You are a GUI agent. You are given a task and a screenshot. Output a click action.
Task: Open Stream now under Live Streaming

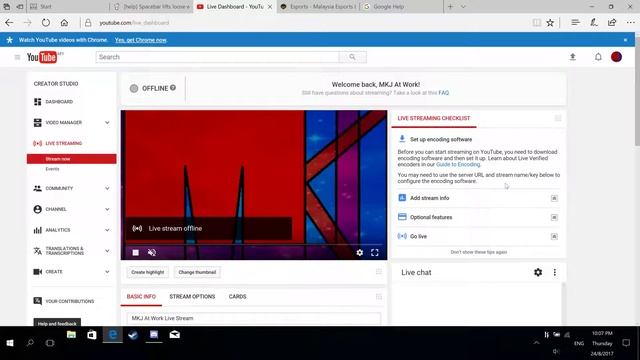pos(71,159)
